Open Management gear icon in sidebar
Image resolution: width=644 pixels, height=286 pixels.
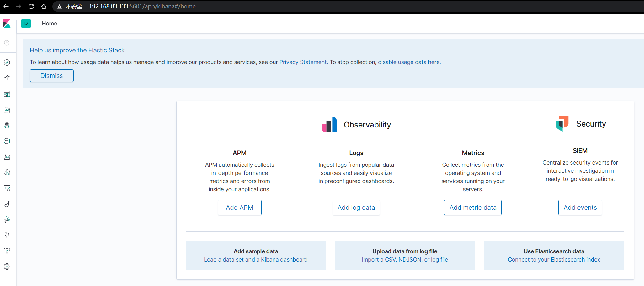[7, 267]
